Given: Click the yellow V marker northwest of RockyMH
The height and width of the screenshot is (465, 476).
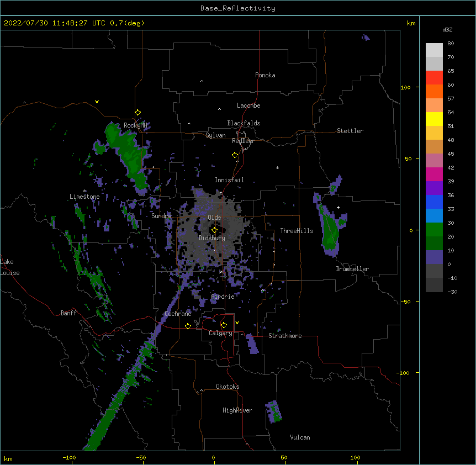Looking at the screenshot, I should 97,102.
